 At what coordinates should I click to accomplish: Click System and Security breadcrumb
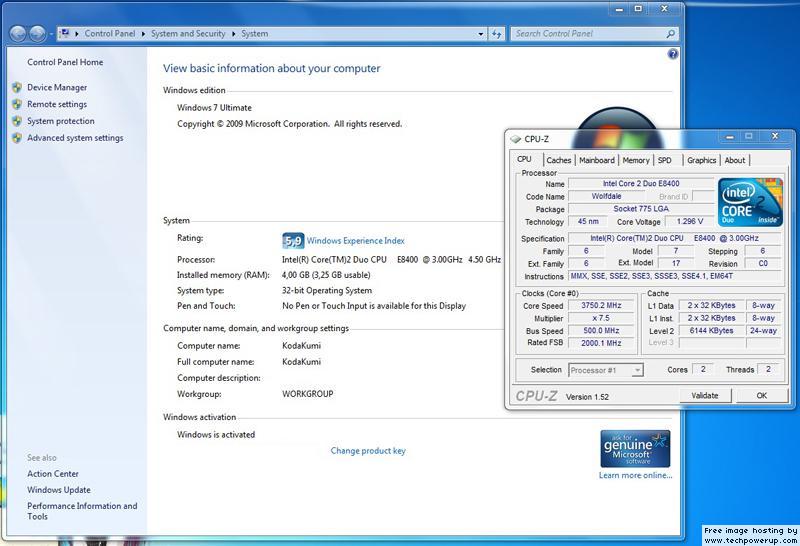click(188, 33)
